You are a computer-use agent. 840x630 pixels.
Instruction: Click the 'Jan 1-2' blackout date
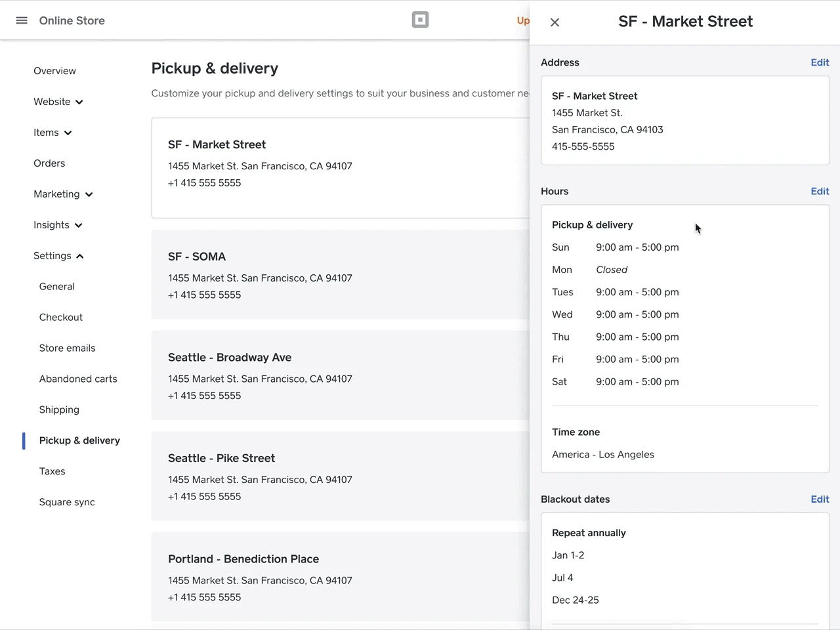pyautogui.click(x=568, y=555)
